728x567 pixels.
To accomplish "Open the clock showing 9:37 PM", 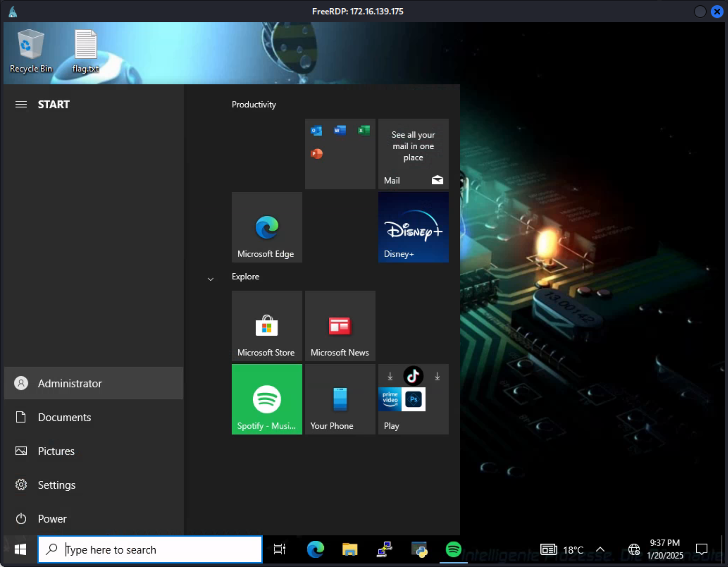I will [x=665, y=549].
